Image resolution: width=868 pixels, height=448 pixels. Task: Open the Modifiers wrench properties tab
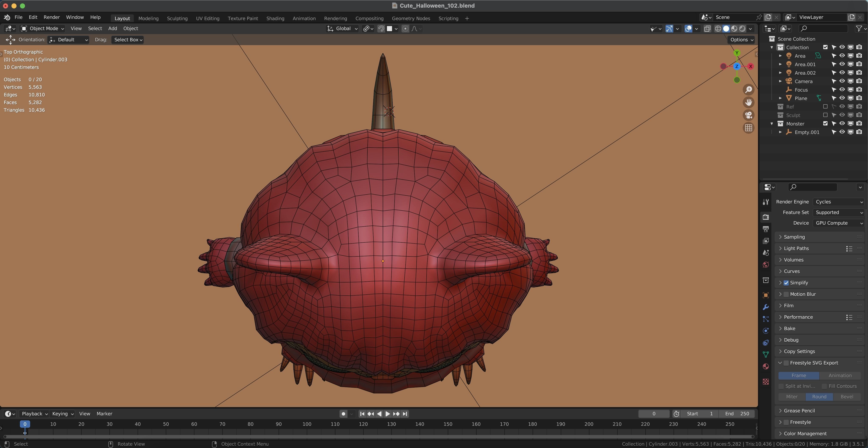pyautogui.click(x=766, y=307)
